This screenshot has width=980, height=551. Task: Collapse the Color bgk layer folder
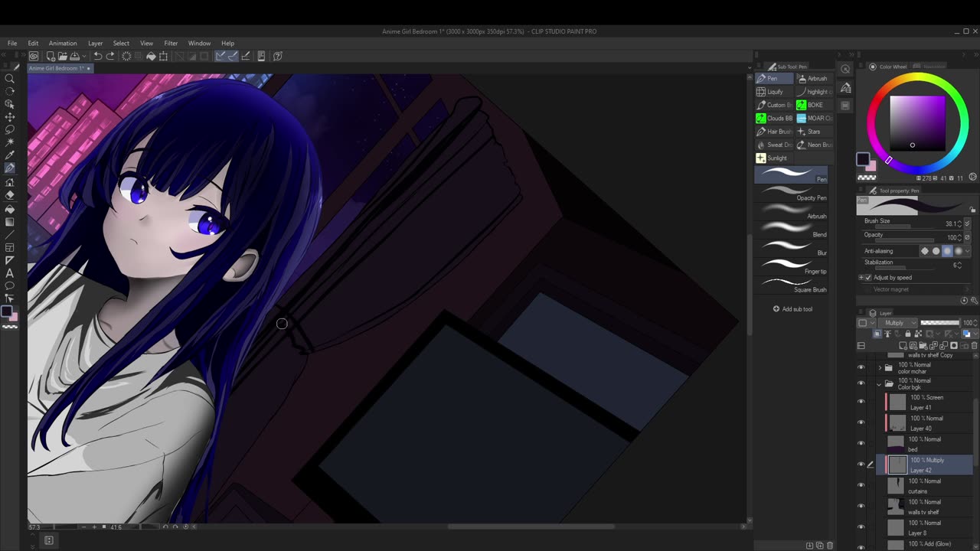pos(879,383)
